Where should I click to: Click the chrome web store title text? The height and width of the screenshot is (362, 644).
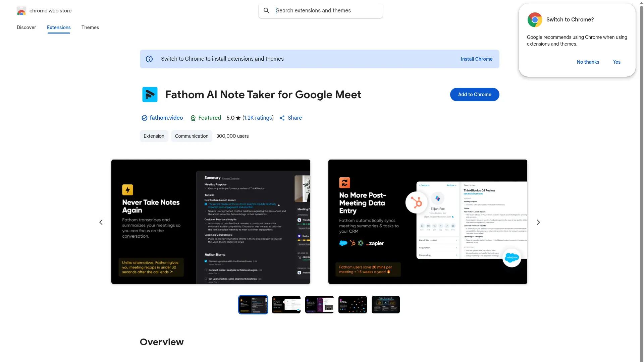point(51,11)
